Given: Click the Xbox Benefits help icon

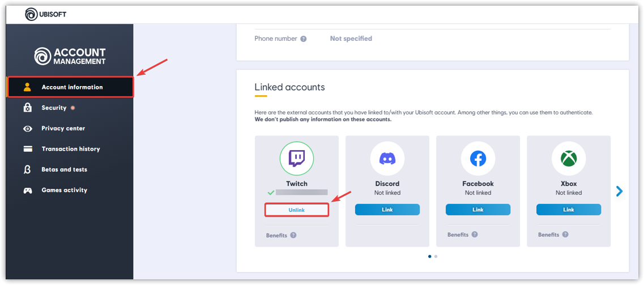Looking at the screenshot, I should (x=565, y=235).
